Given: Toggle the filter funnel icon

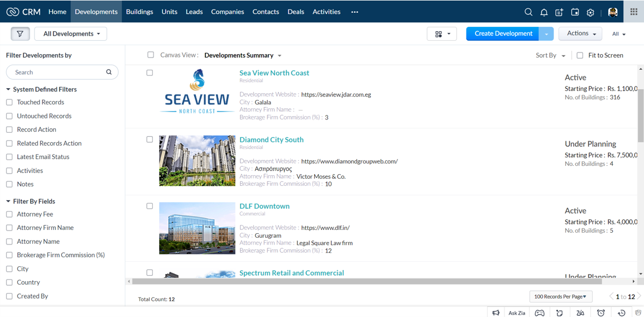Looking at the screenshot, I should coord(20,34).
